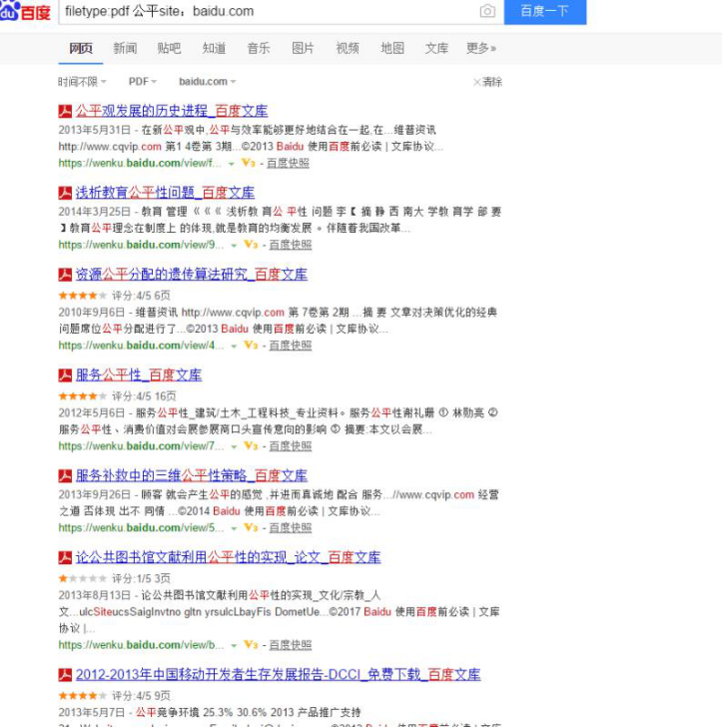Expand URL arrow under 服务公平性 result
722x728 pixels.
[234, 447]
